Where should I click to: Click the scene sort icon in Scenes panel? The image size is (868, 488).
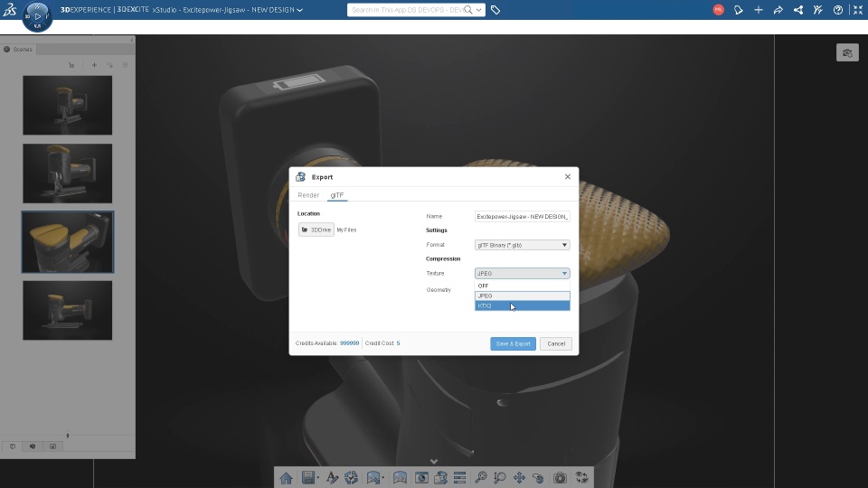(71, 65)
